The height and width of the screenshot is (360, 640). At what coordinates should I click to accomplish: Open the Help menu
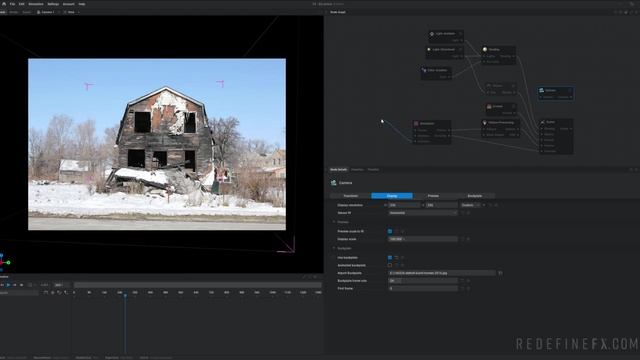(82, 4)
